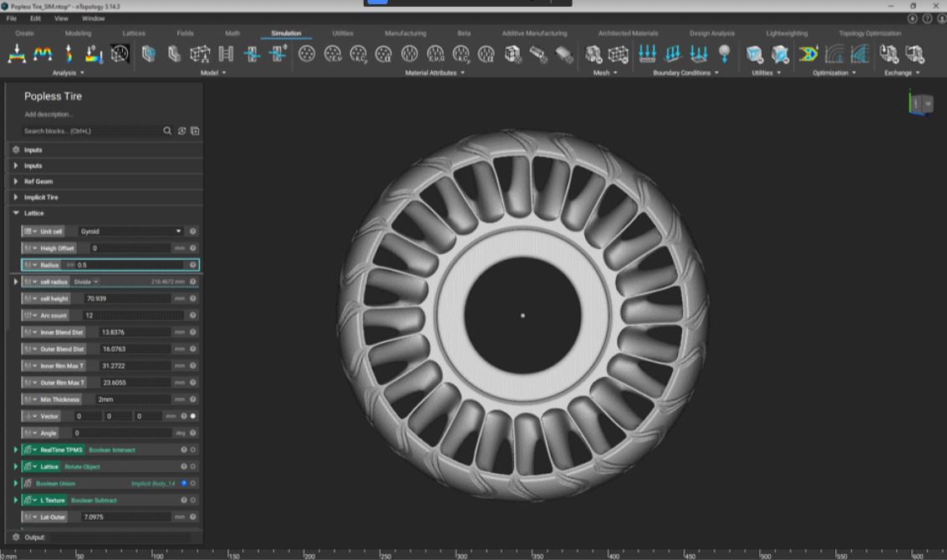This screenshot has width=947, height=560.
Task: Toggle visibility circle of Boolean Union block
Action: pos(193,483)
